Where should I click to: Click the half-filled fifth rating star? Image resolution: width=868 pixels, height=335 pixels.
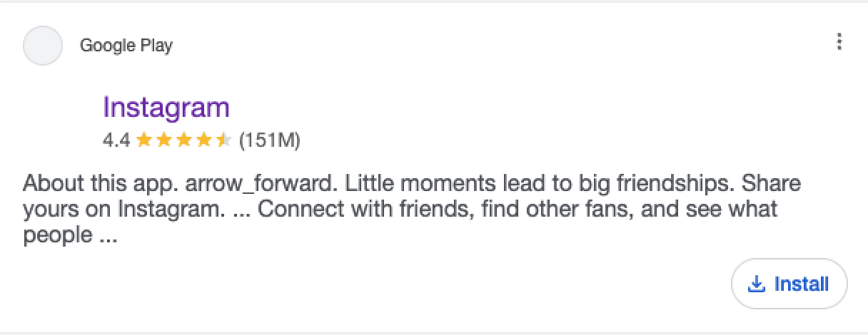[223, 140]
